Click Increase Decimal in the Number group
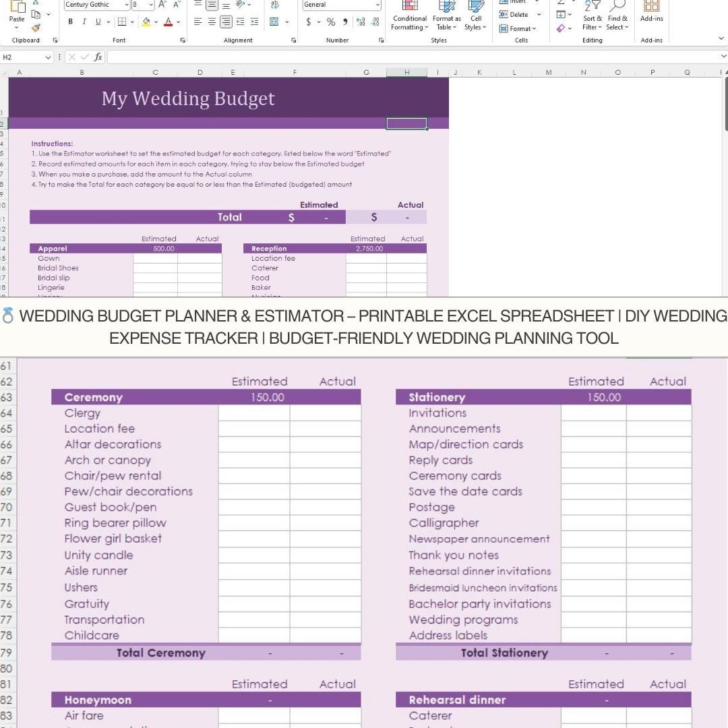728x728 pixels. [360, 22]
